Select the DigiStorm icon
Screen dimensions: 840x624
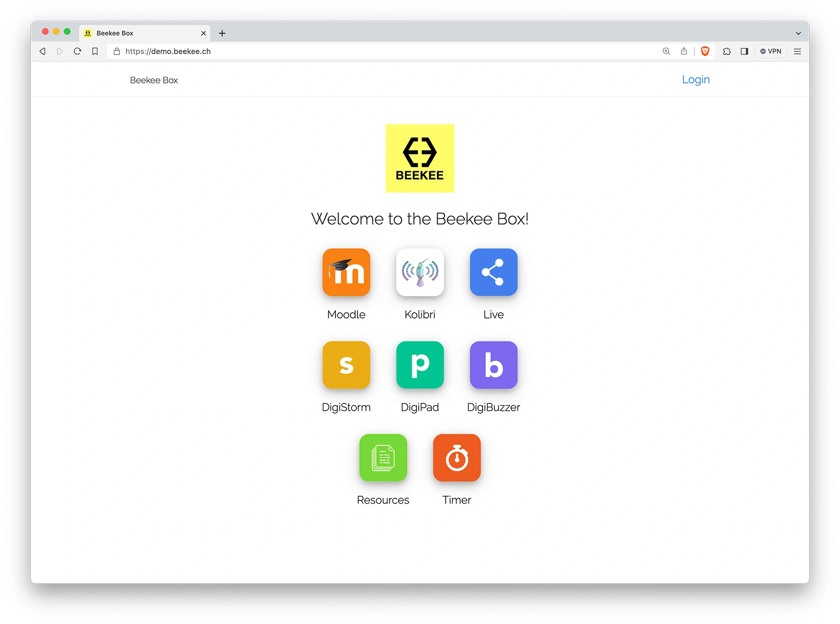point(346,365)
